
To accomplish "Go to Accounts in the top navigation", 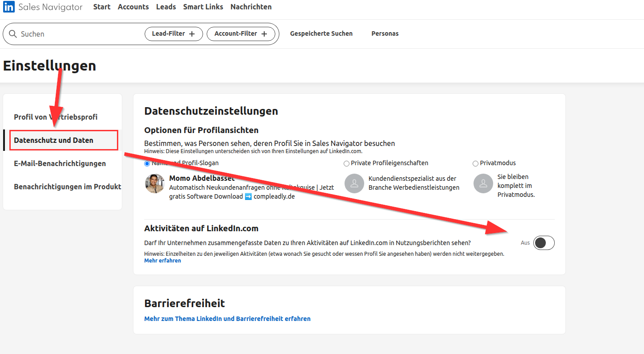I will pos(133,7).
